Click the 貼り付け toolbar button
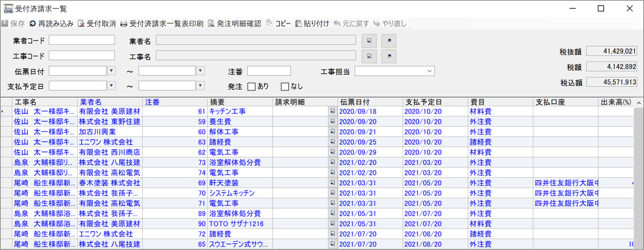The height and width of the screenshot is (250, 644). point(312,24)
